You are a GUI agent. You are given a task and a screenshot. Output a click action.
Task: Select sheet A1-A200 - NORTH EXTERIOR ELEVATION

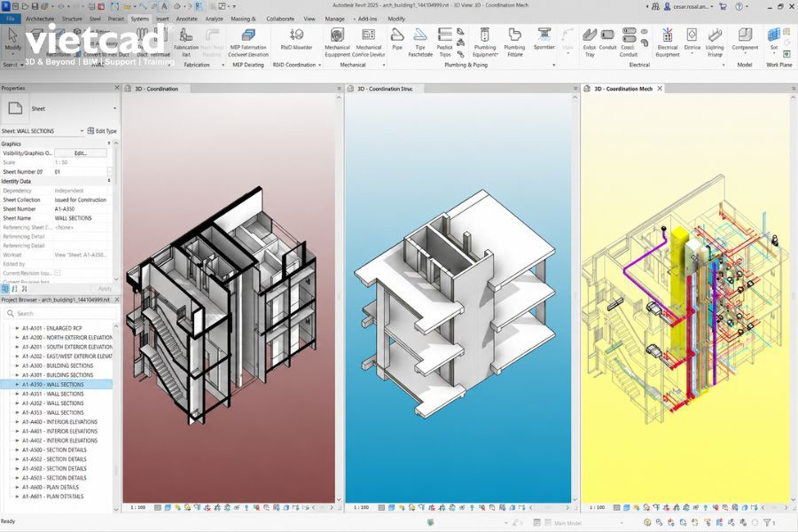[67, 338]
